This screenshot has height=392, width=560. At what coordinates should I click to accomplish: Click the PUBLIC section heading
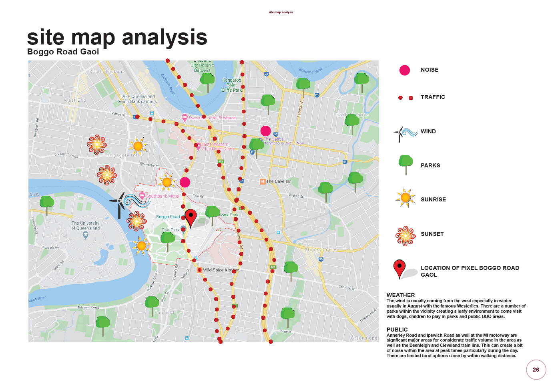coord(397,330)
